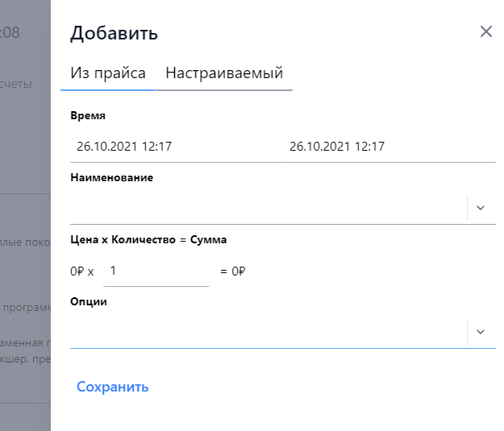Click the partially hidden счеты tab behind the overlay
This screenshot has height=431, width=504.
tap(16, 83)
